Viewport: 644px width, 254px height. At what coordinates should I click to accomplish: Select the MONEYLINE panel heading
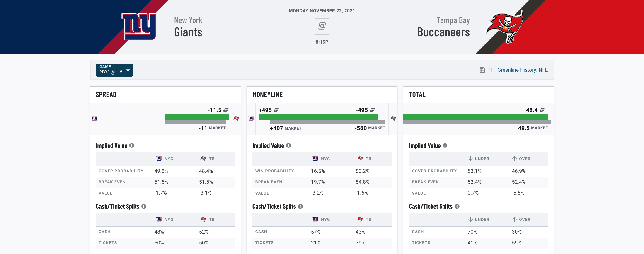267,94
